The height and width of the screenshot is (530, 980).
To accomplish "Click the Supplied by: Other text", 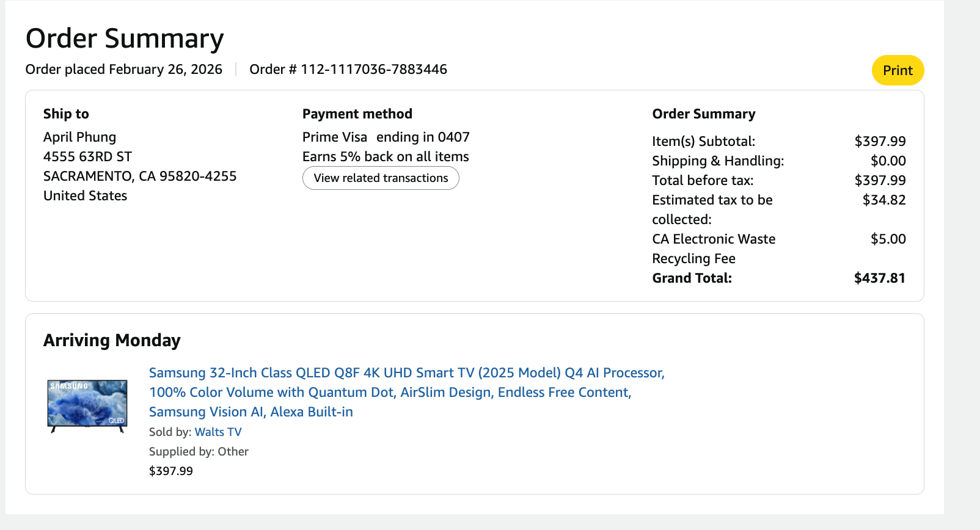I will coord(199,452).
